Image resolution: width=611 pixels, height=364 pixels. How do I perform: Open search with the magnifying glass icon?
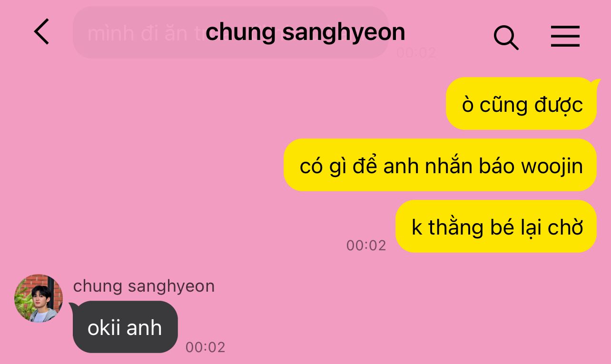click(x=506, y=37)
